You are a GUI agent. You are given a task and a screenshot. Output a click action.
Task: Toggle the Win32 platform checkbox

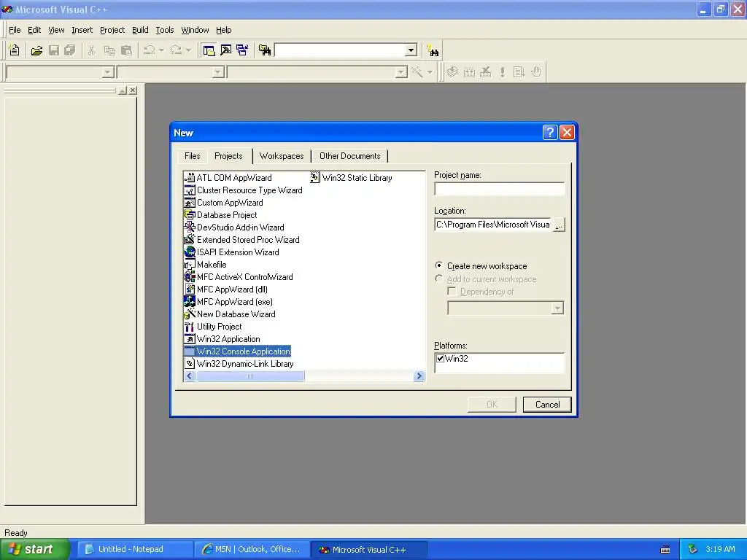coord(440,359)
